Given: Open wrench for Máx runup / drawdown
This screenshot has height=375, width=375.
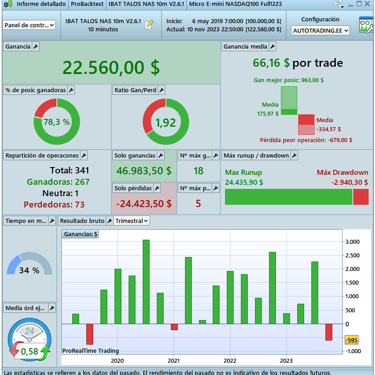Looking at the screenshot, I should (294, 155).
